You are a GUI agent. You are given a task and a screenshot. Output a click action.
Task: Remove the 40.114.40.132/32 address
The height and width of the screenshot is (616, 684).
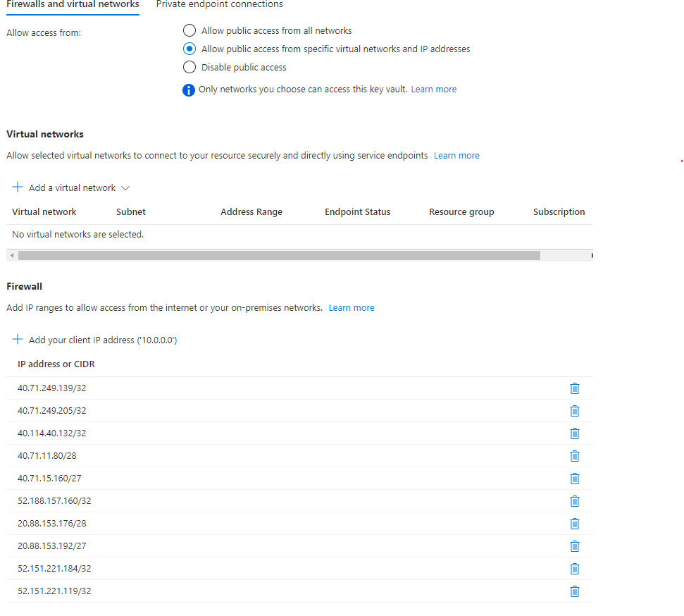(x=574, y=433)
